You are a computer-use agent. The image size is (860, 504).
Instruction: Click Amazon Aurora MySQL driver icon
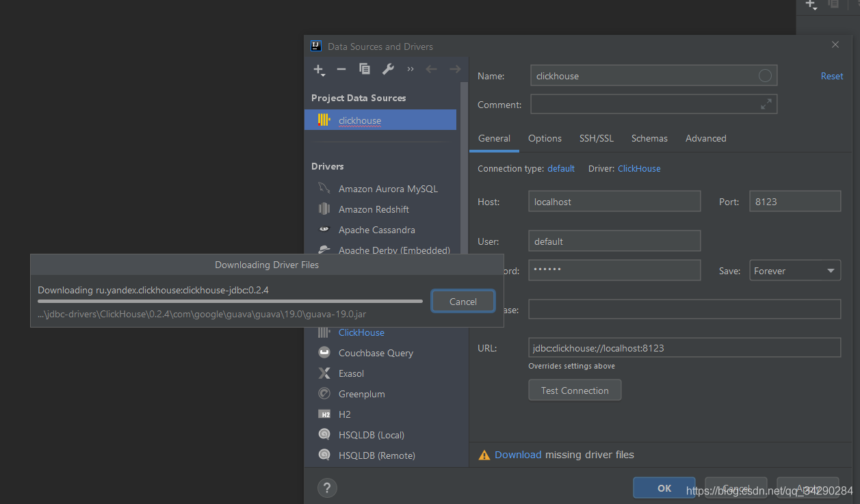(x=324, y=188)
